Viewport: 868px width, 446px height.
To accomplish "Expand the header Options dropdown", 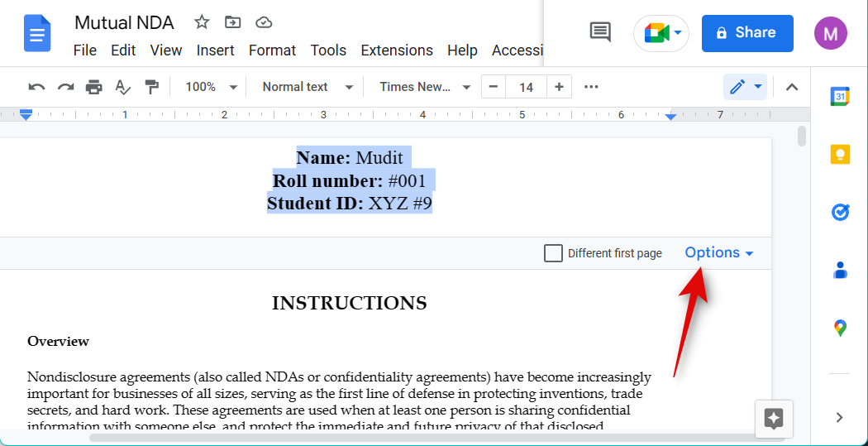I will [718, 253].
